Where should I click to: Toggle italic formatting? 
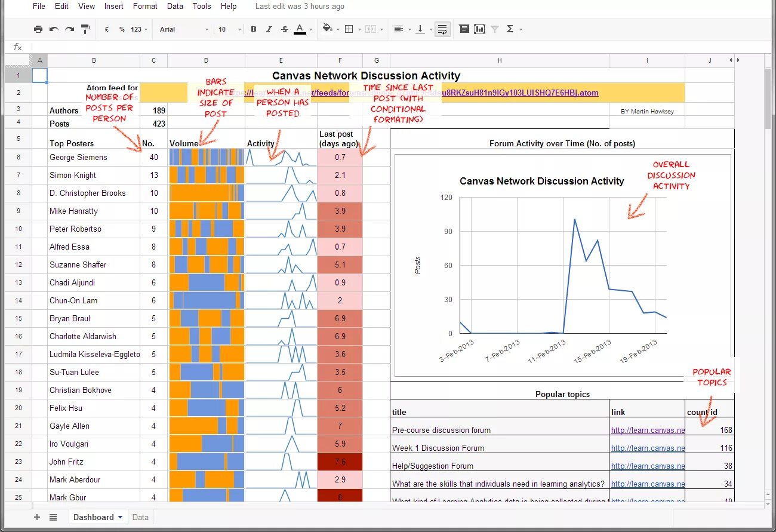point(268,28)
